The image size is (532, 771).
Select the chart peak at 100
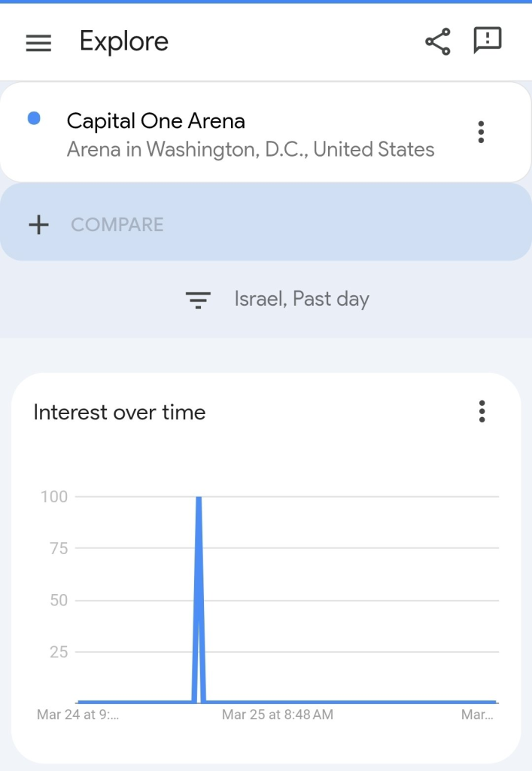coord(199,498)
